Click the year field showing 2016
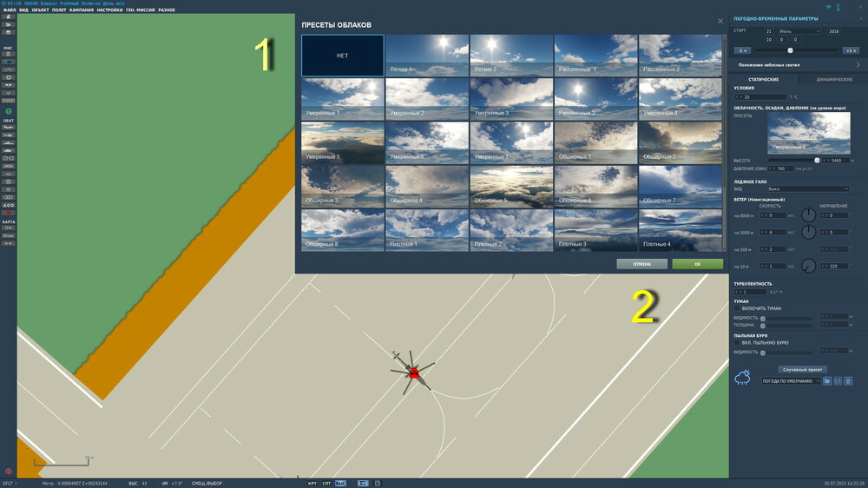Screen dimensions: 868x488 coord(833,31)
